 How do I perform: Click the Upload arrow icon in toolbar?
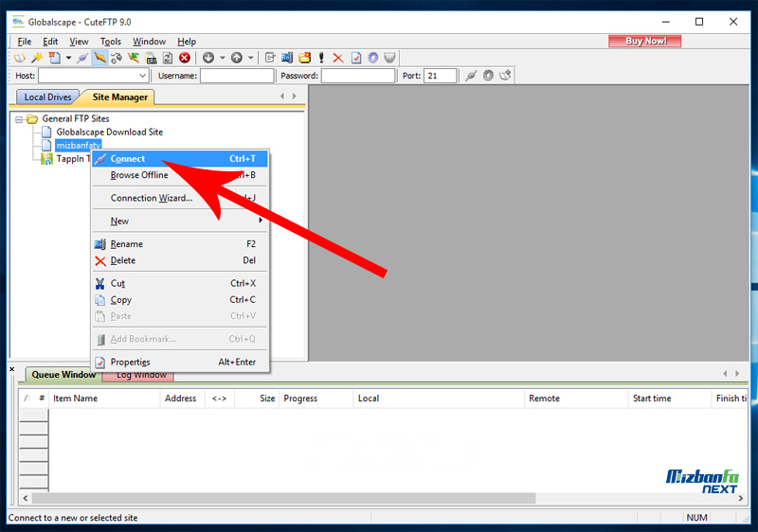237,58
